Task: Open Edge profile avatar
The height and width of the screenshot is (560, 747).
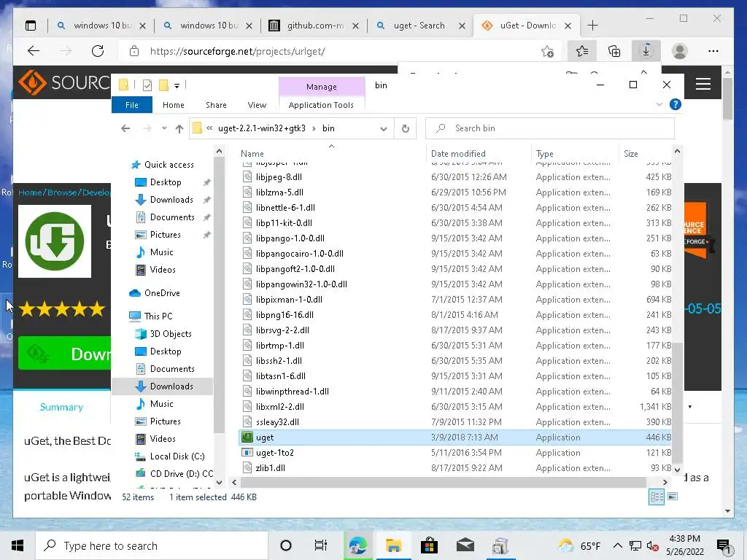Action: tap(679, 51)
